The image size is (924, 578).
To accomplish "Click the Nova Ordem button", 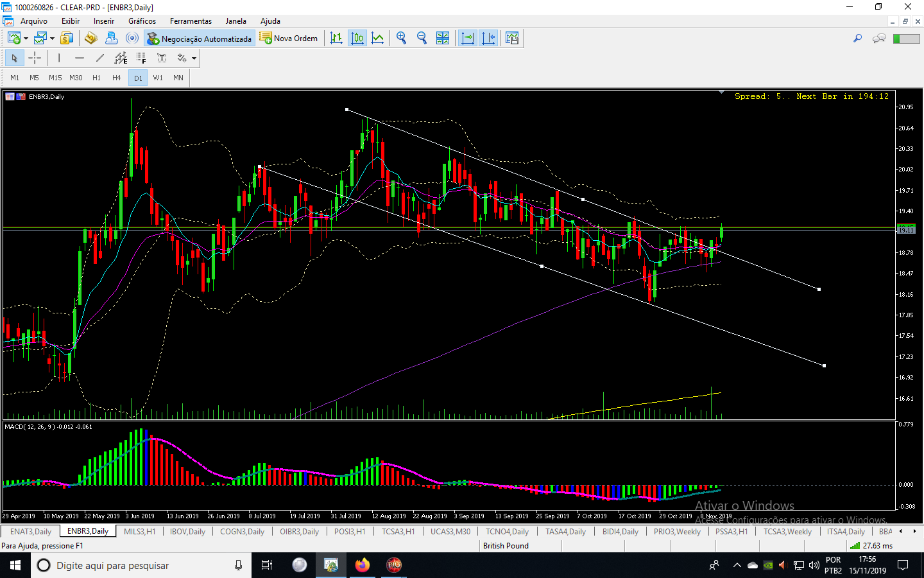I will coord(289,39).
